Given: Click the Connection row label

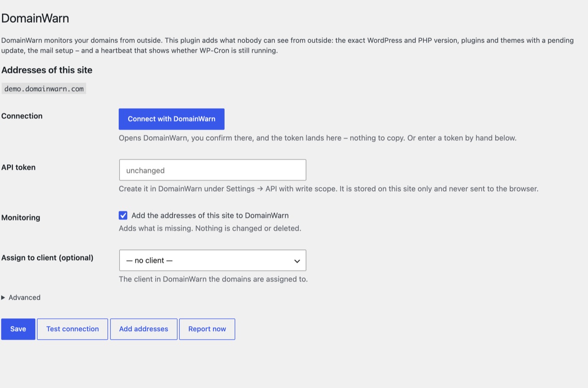Looking at the screenshot, I should click(x=22, y=116).
